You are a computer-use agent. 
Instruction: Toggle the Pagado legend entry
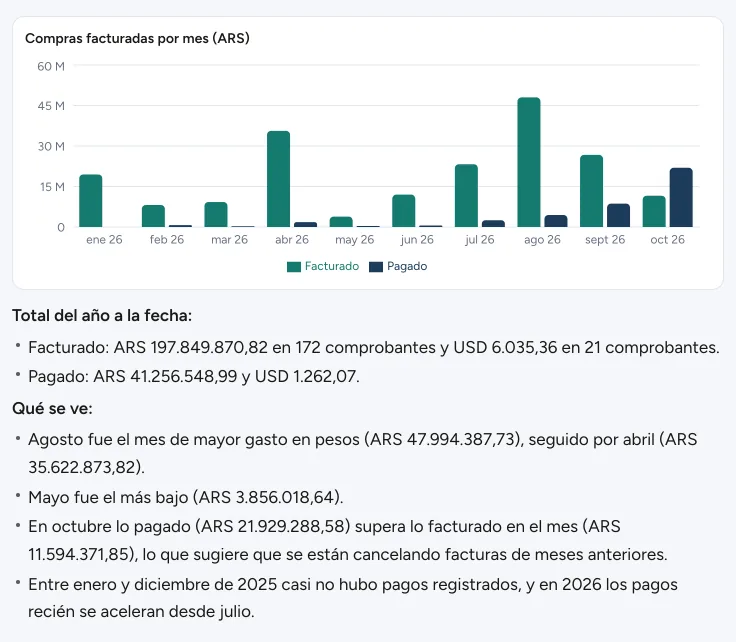pos(398,267)
